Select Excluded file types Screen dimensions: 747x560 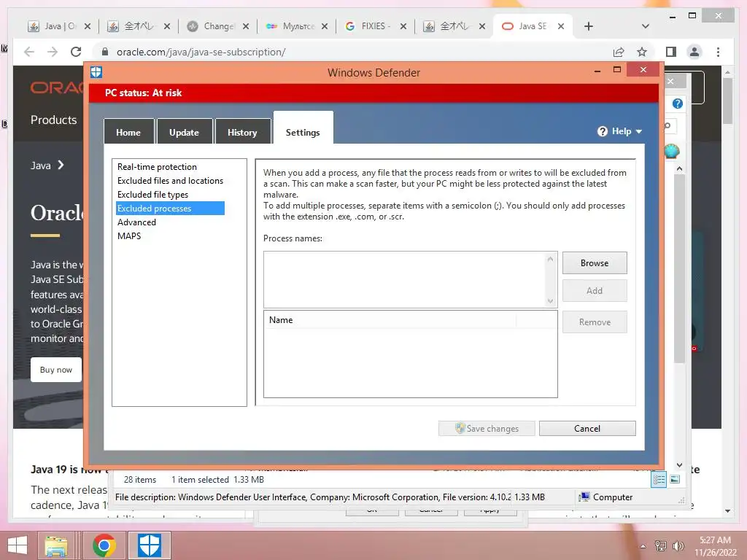[x=153, y=194]
